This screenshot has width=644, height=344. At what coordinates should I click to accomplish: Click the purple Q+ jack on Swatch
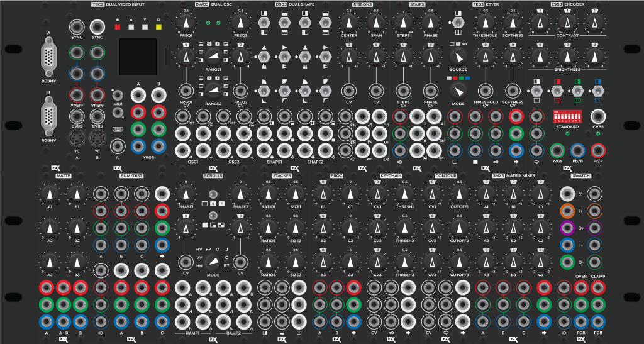coord(567,228)
